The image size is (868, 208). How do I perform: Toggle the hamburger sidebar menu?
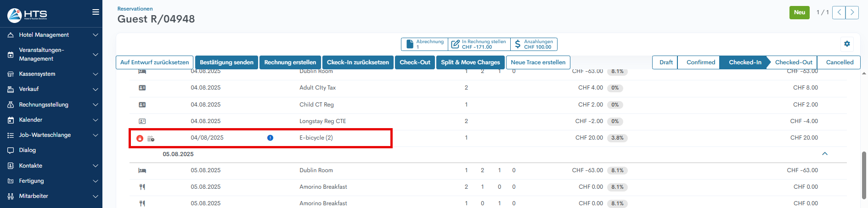pyautogui.click(x=96, y=12)
